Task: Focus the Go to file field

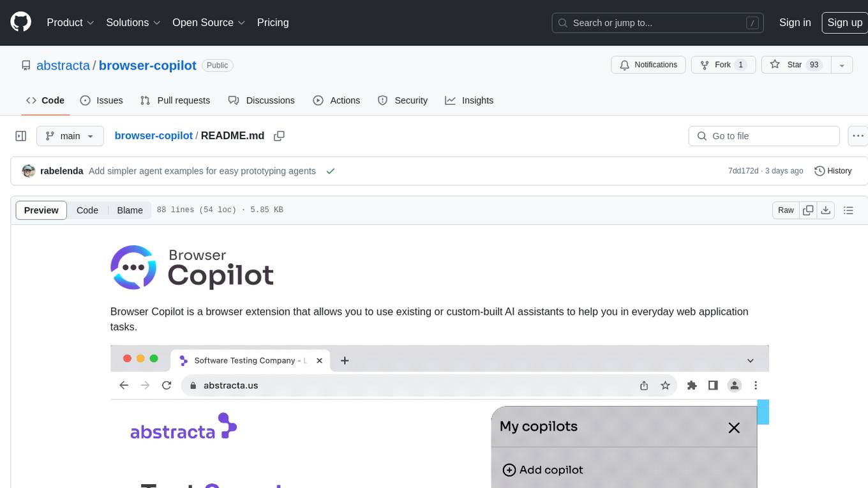Action: [764, 136]
